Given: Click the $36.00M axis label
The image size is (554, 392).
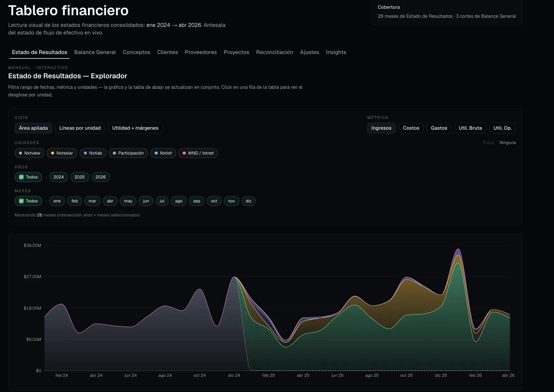Looking at the screenshot, I should pos(32,245).
